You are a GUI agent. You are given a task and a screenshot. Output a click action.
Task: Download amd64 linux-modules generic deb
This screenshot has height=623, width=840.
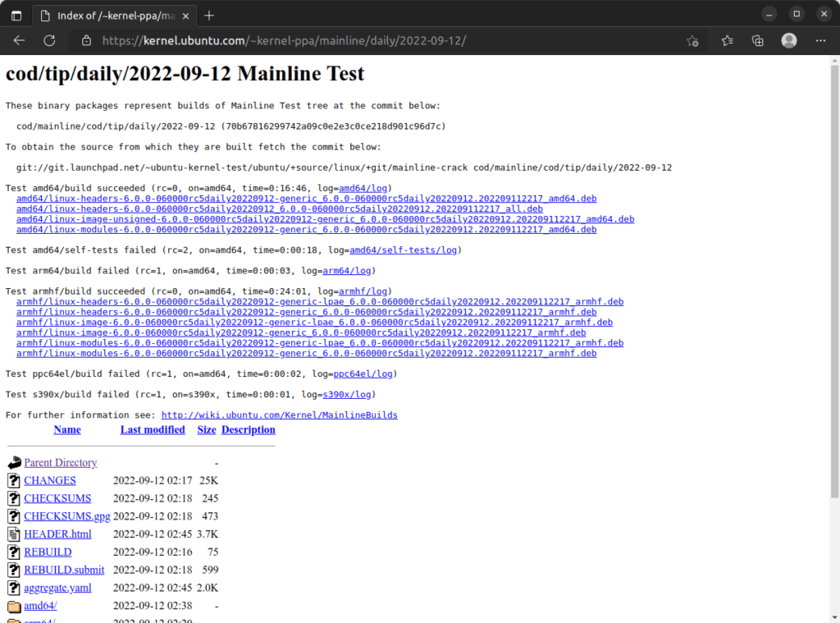click(x=307, y=230)
